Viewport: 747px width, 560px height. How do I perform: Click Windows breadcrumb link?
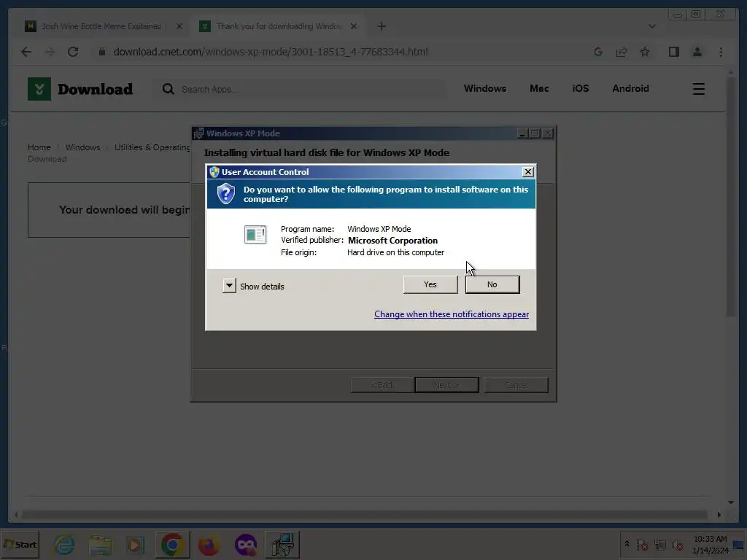[x=82, y=147]
